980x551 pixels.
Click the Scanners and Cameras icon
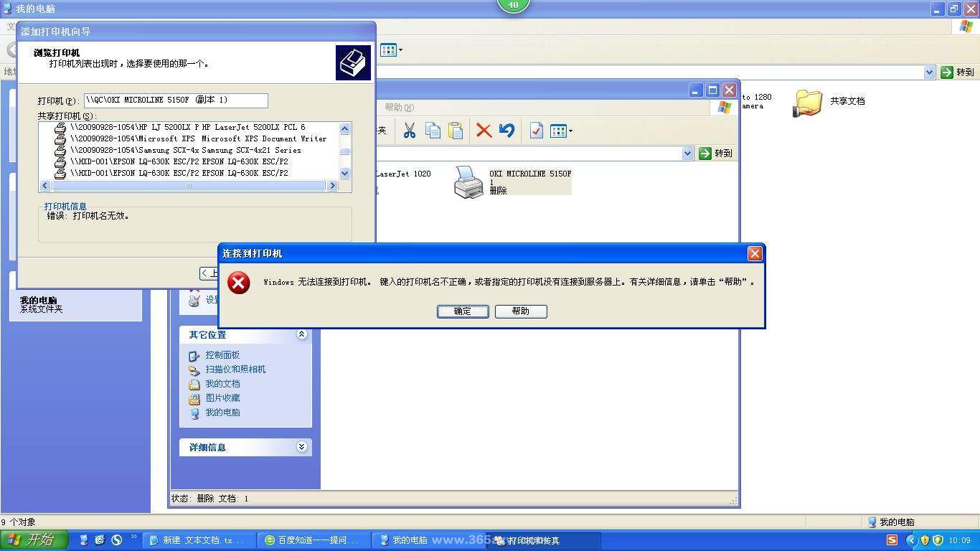(194, 370)
